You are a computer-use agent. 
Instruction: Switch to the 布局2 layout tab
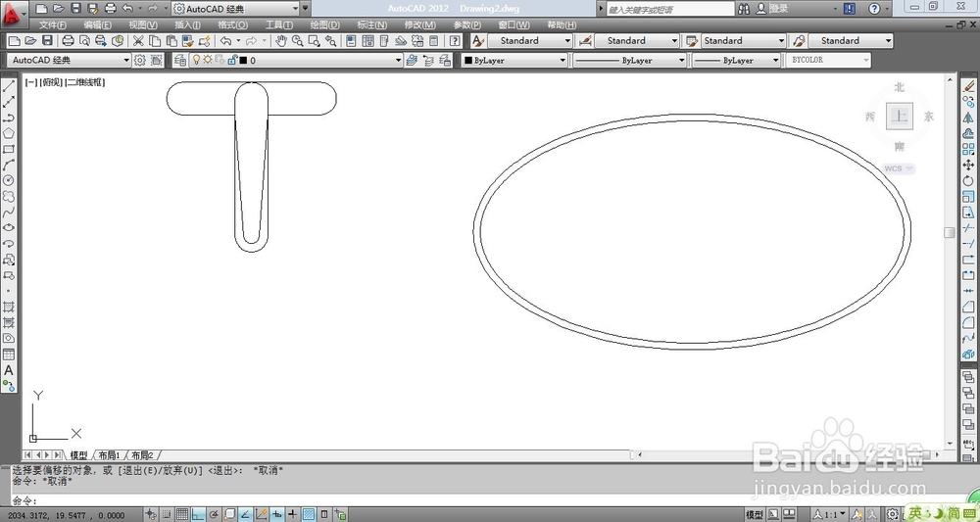[142, 455]
